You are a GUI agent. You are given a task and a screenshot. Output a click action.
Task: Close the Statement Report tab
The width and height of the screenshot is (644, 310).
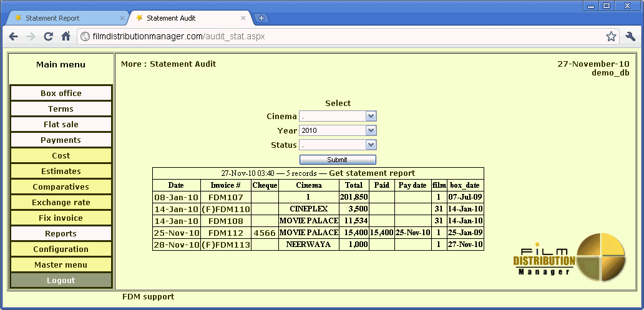122,18
